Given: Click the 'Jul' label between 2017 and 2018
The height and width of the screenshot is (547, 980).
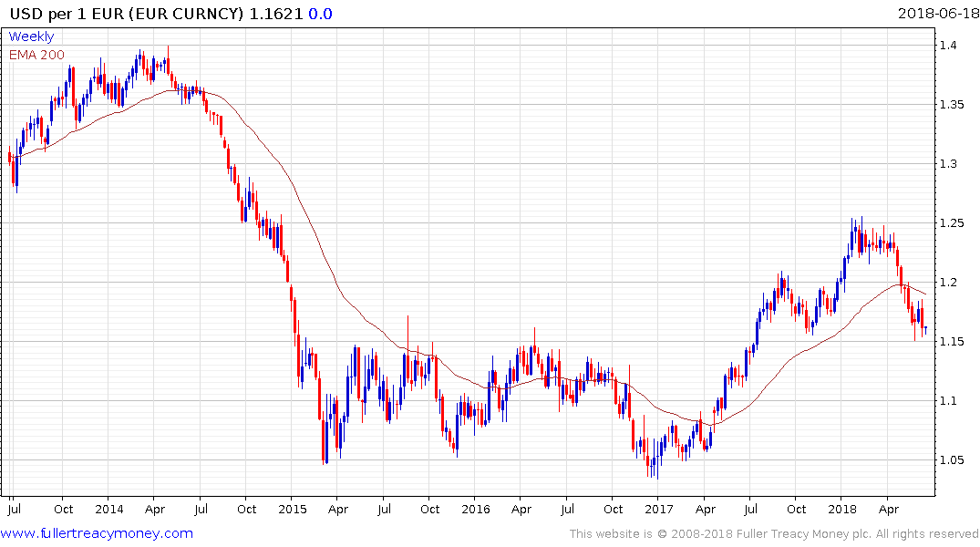Looking at the screenshot, I should (x=750, y=510).
